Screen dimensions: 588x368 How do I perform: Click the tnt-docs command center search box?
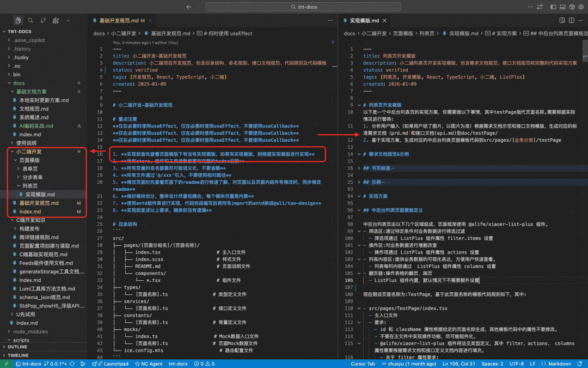coord(303,7)
